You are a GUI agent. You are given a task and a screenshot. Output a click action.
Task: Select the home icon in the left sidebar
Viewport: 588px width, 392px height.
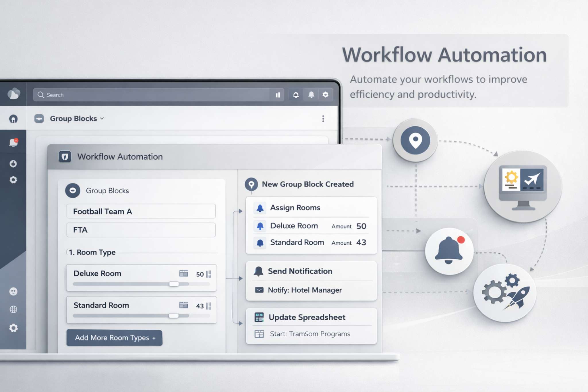pos(13,118)
